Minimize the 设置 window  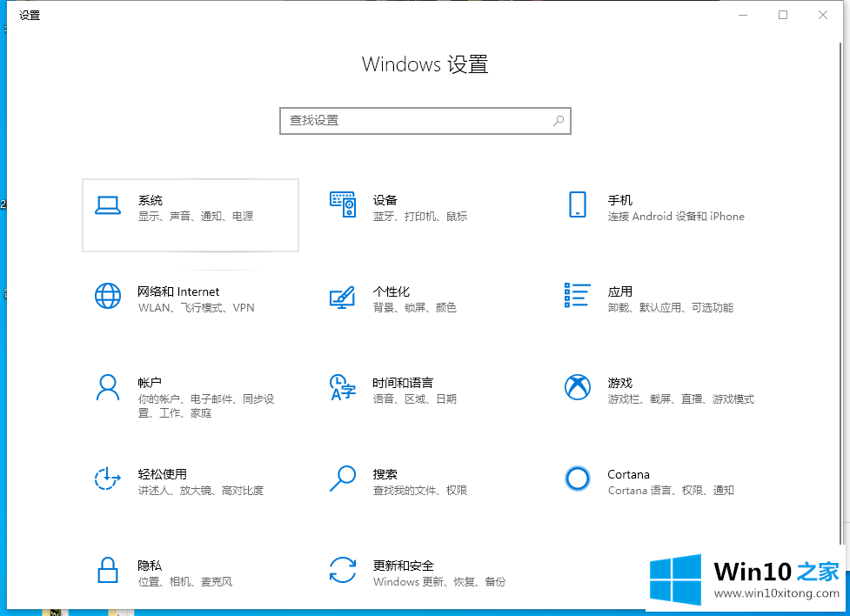click(743, 15)
